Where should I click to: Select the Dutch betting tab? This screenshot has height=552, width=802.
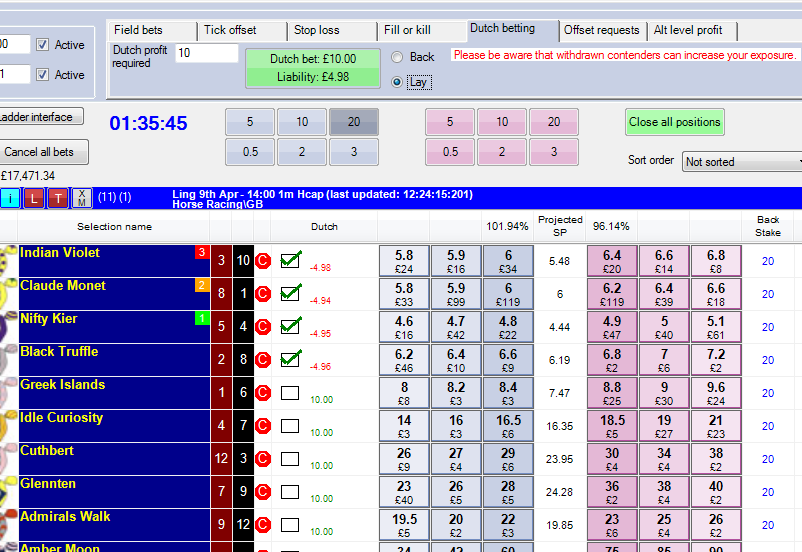click(513, 29)
